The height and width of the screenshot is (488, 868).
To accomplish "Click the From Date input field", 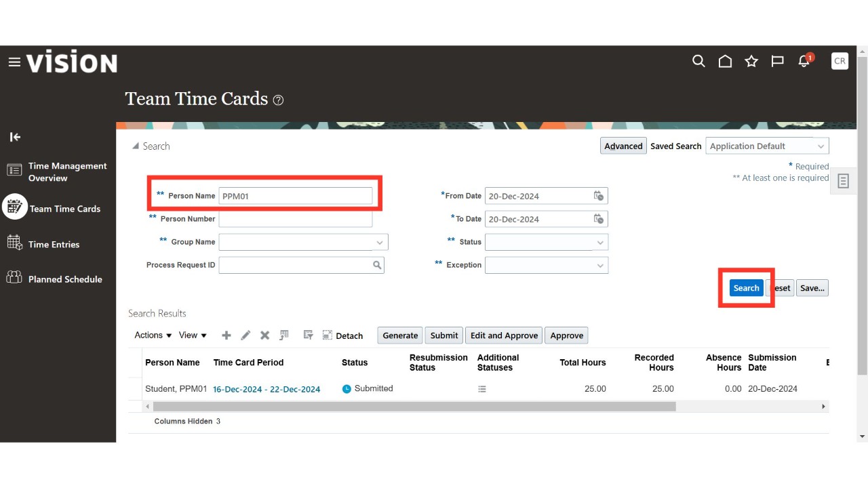I will click(x=546, y=196).
